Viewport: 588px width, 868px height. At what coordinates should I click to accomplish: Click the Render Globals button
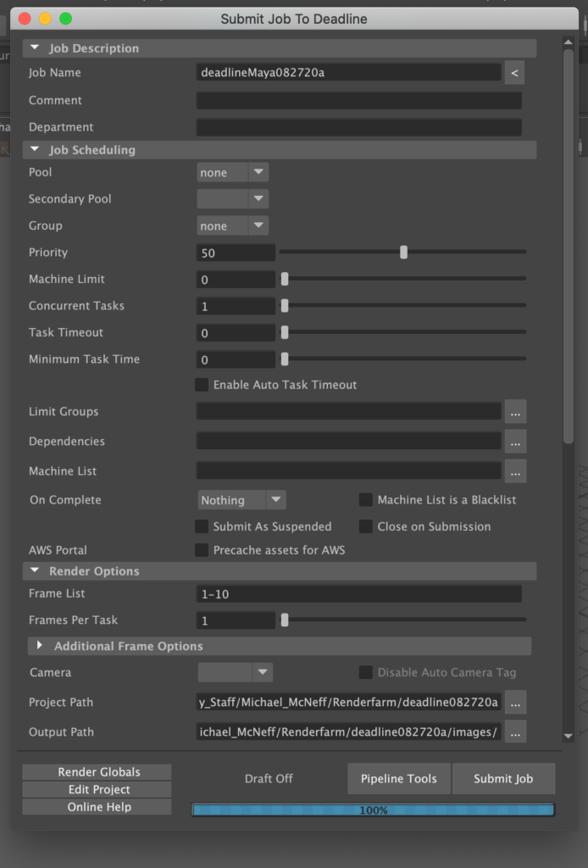97,772
